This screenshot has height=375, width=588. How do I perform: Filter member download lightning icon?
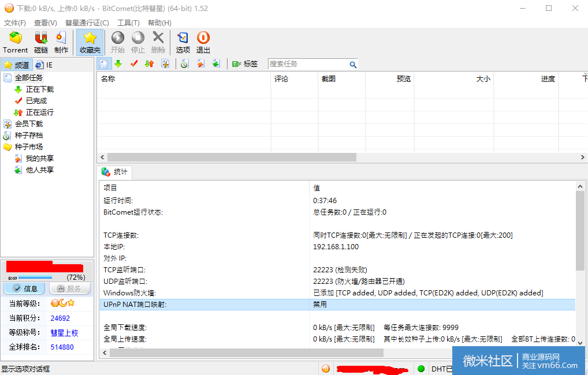165,64
